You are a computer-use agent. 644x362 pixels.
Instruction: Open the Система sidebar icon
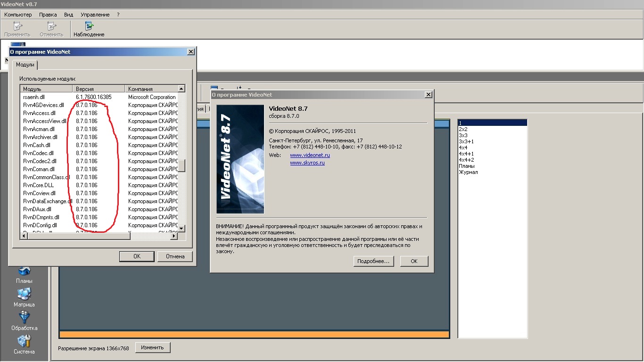click(x=24, y=341)
